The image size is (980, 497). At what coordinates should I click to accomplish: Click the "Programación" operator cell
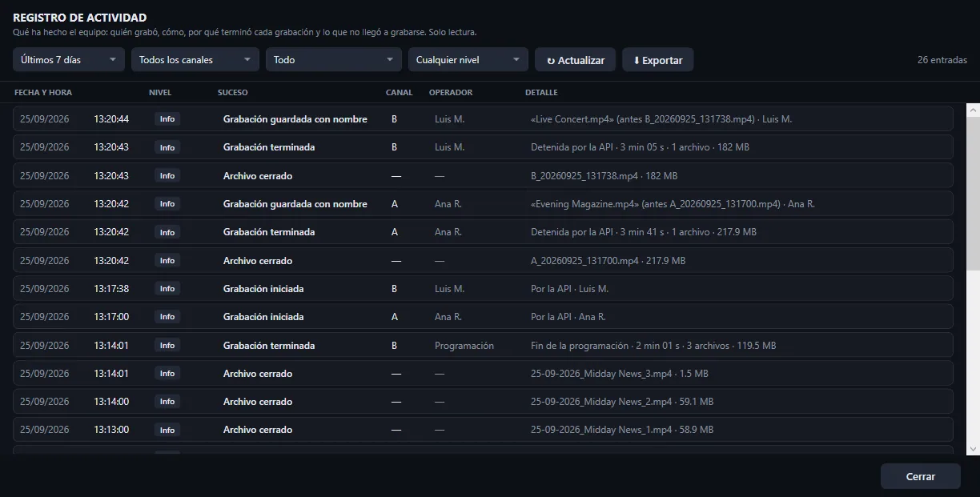click(464, 346)
